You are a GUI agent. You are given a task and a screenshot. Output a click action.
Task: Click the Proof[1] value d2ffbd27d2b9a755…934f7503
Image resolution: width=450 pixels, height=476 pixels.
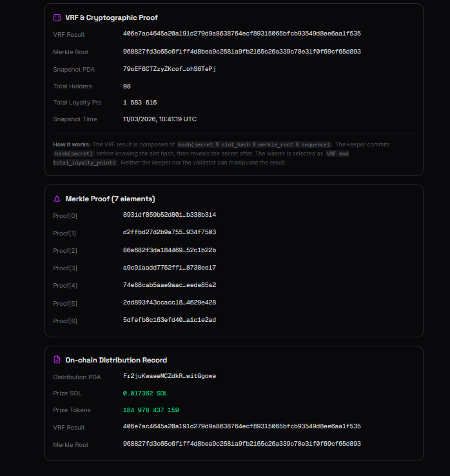(x=170, y=232)
